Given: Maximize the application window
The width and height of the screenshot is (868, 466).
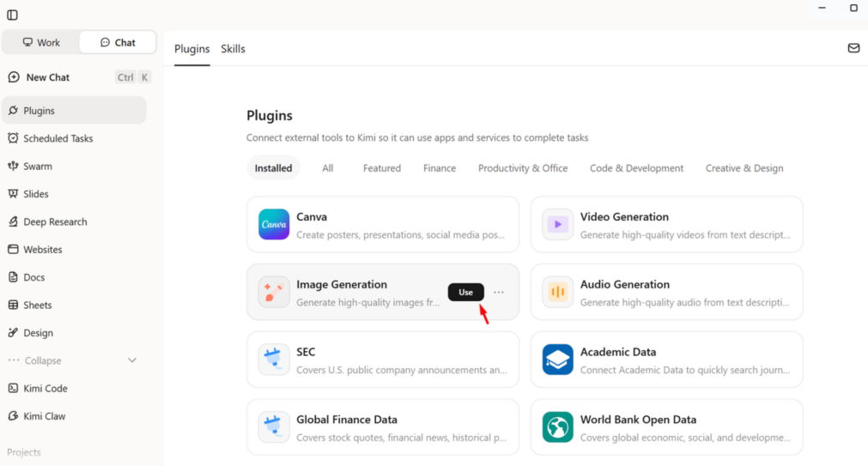Looking at the screenshot, I should click(x=853, y=8).
